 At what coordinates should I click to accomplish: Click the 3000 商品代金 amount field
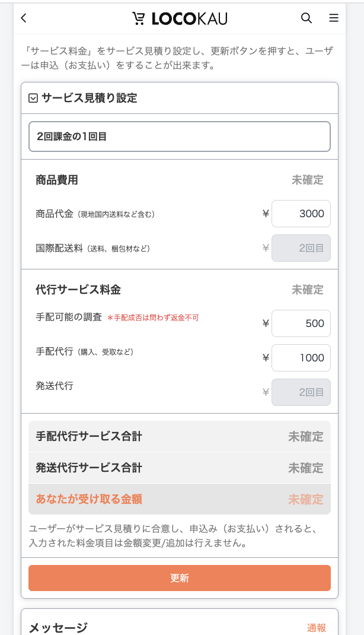coord(301,214)
